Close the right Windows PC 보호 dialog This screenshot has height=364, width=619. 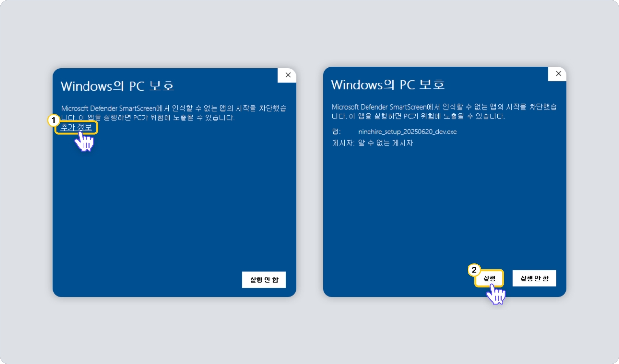point(558,74)
